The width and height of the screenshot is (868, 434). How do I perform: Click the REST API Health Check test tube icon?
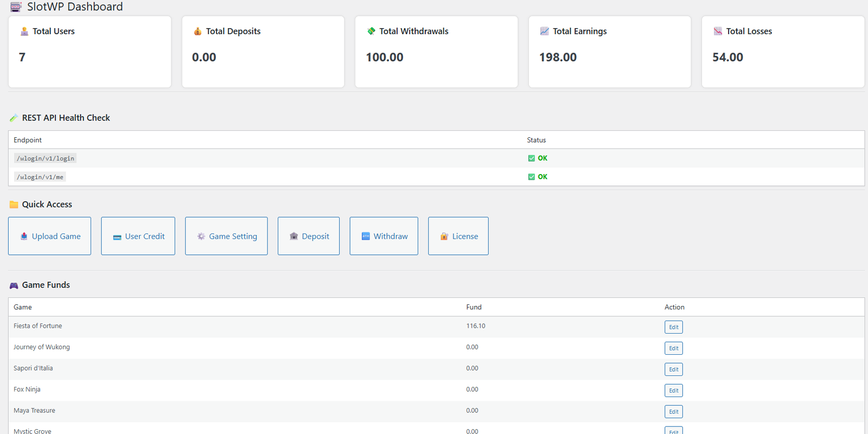tap(14, 118)
